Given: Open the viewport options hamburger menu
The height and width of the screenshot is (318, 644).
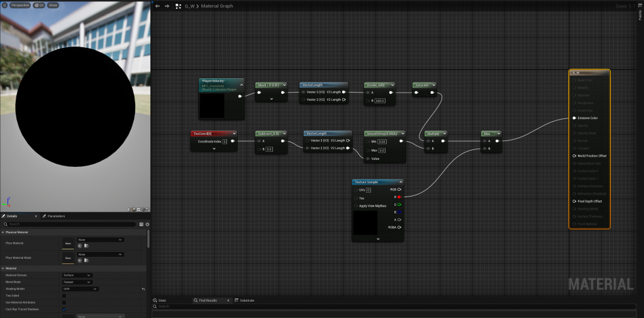Looking at the screenshot, I should [x=4, y=5].
